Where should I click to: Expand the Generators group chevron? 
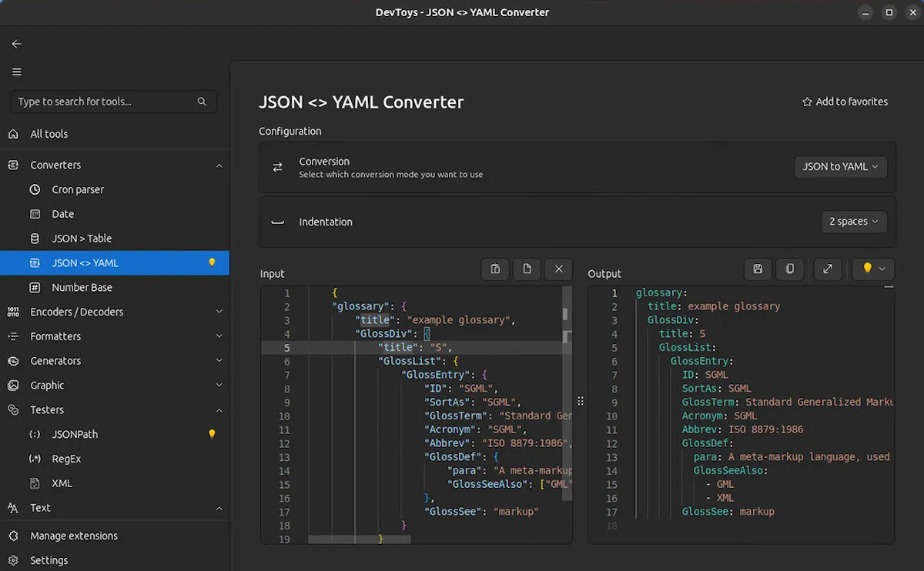coord(219,361)
